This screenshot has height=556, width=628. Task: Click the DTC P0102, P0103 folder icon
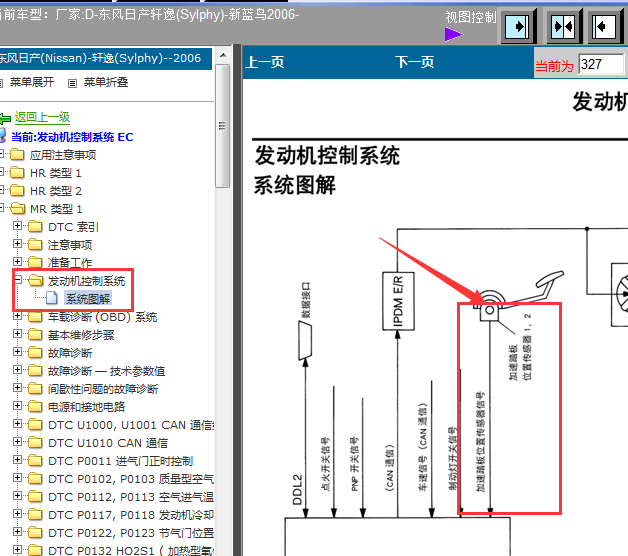(x=35, y=479)
